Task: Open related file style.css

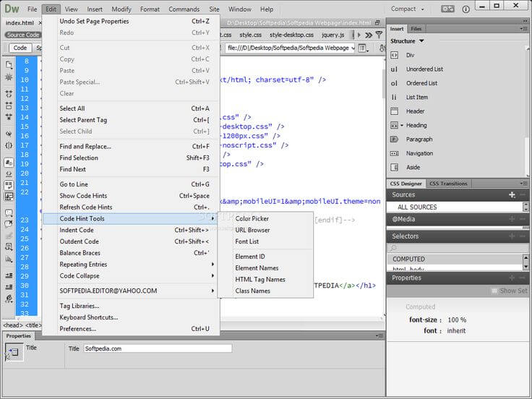Action: pos(250,35)
